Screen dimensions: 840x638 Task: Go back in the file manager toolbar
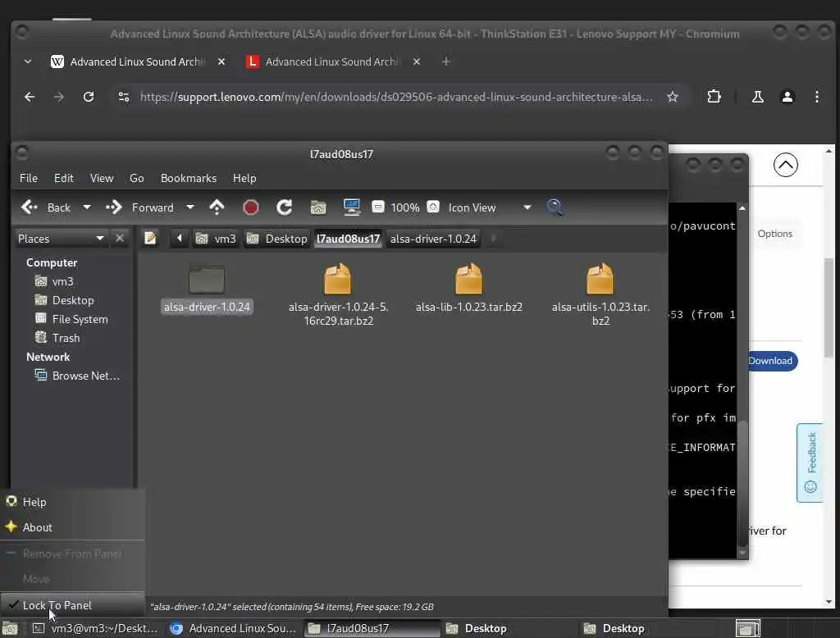pos(46,207)
